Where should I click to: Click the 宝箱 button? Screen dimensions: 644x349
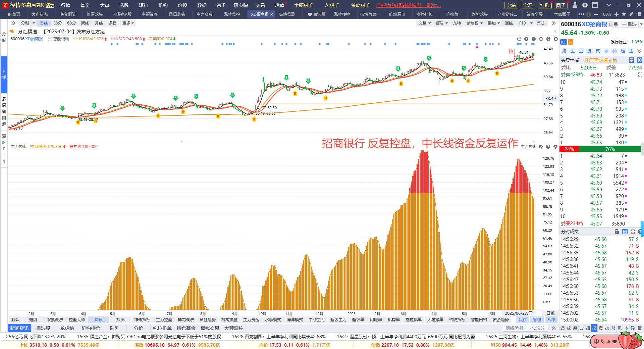pyautogui.click(x=511, y=5)
